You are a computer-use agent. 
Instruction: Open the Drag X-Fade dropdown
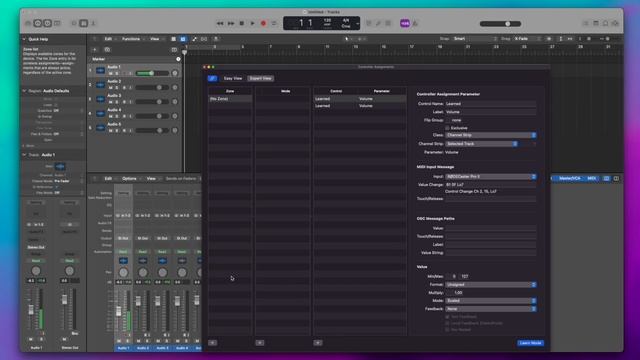527,39
